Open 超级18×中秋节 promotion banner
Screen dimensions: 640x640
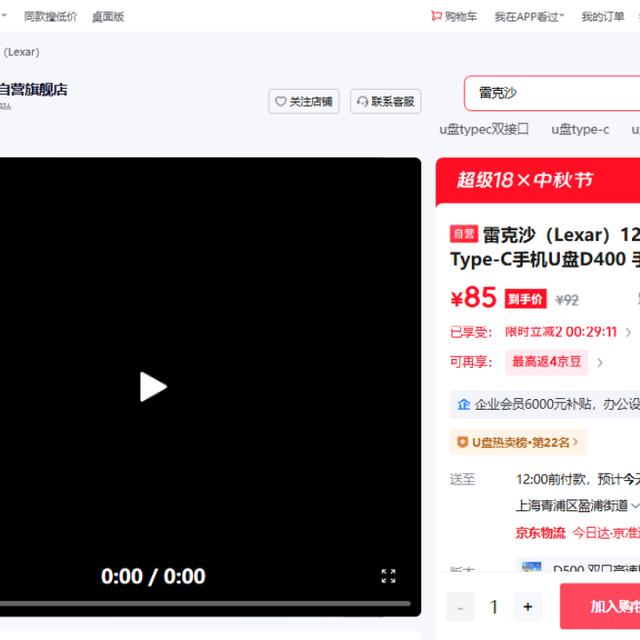(538, 180)
